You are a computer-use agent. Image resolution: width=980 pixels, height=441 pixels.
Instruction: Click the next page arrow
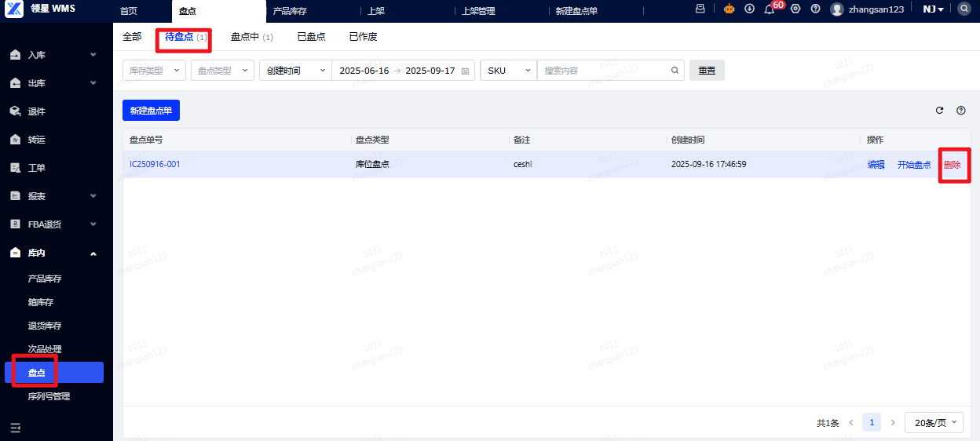click(893, 422)
